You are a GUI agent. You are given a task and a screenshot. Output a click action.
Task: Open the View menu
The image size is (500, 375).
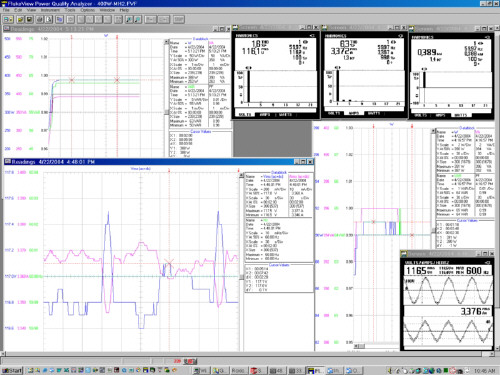(31, 10)
